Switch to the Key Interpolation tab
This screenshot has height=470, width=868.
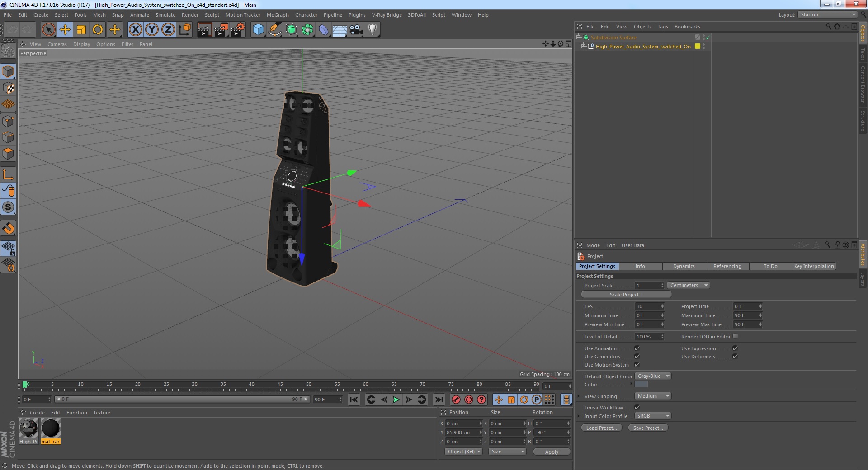point(814,266)
